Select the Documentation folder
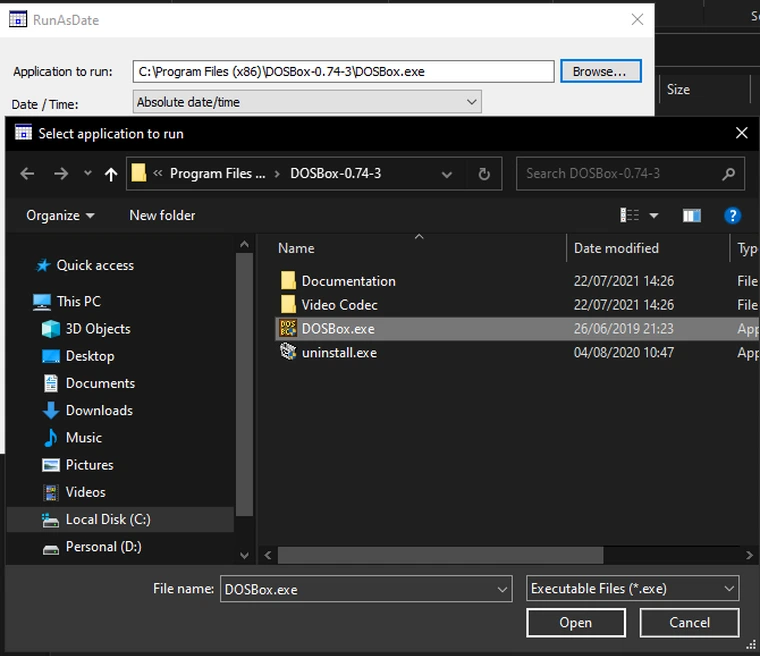Viewport: 760px width, 656px height. [x=348, y=281]
